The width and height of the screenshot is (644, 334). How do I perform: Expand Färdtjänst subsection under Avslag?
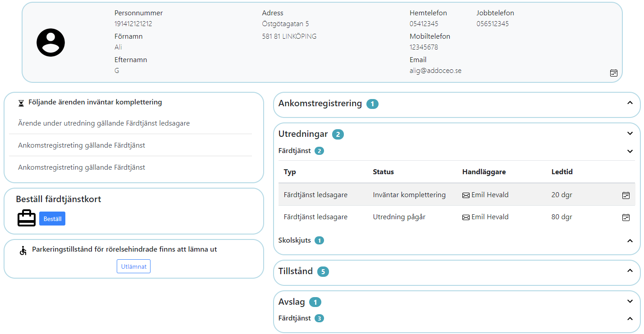tap(630, 319)
